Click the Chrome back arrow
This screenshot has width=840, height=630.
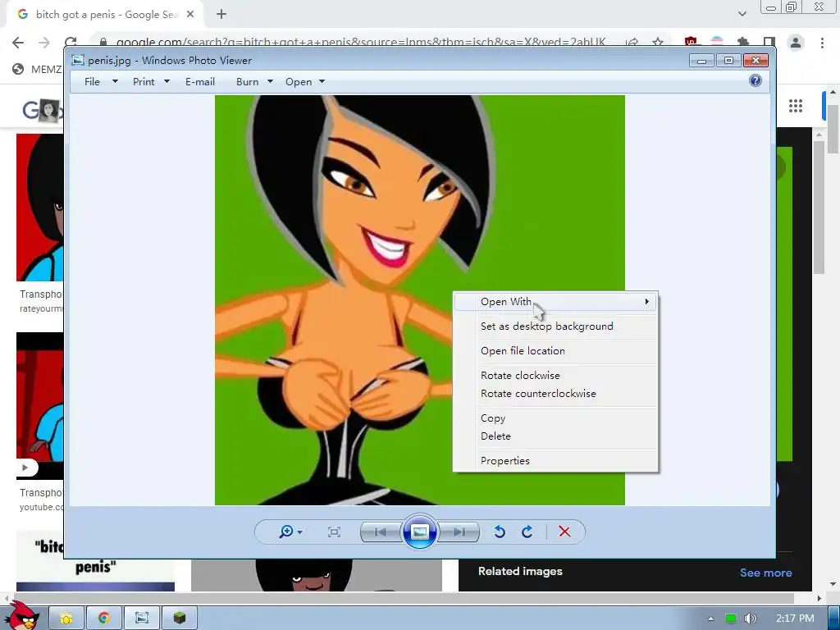click(18, 43)
